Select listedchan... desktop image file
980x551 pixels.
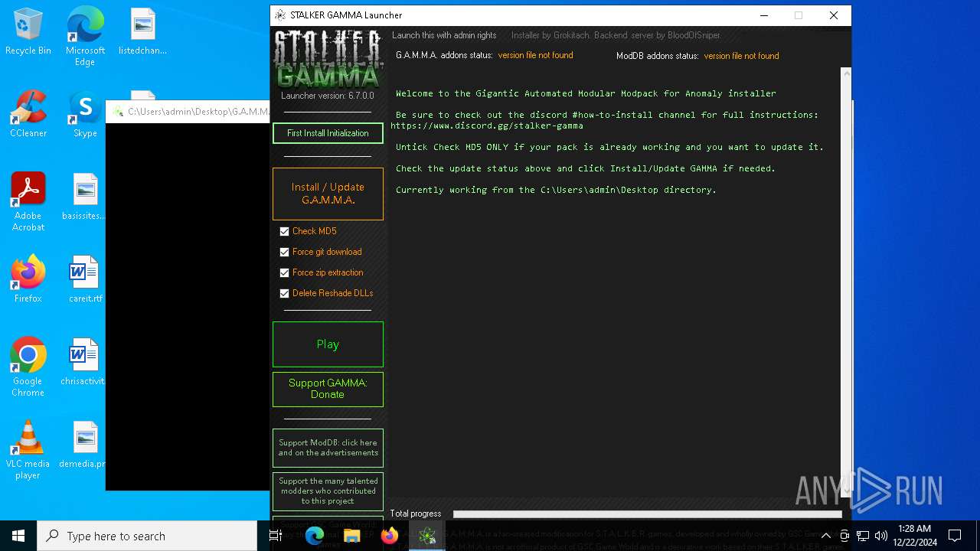click(x=142, y=32)
